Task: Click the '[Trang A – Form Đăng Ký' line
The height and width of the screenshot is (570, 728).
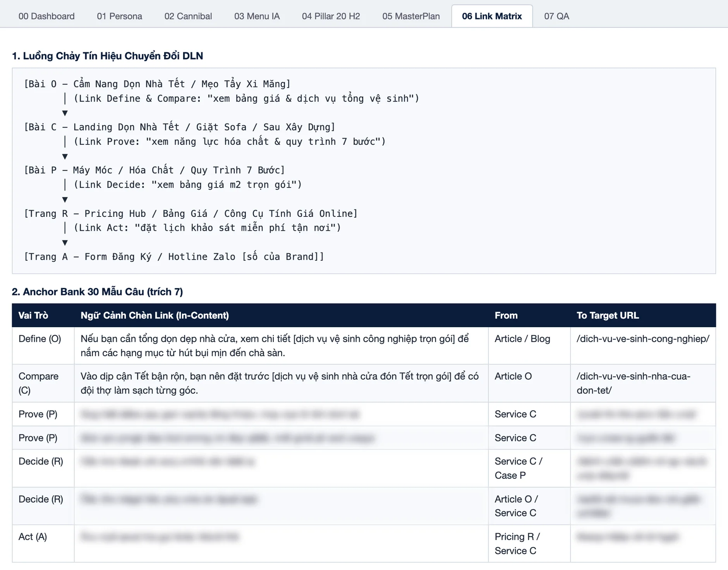Action: 174,257
